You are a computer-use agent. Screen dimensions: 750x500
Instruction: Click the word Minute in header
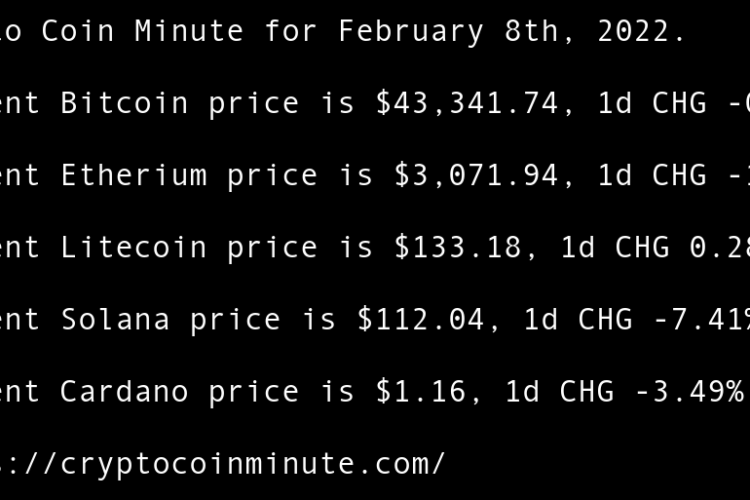pos(189,31)
